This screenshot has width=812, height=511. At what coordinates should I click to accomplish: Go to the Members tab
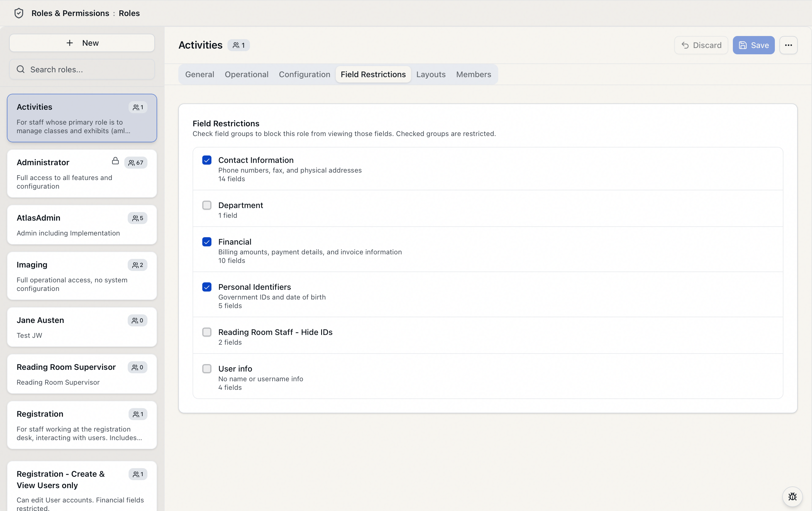pos(473,74)
